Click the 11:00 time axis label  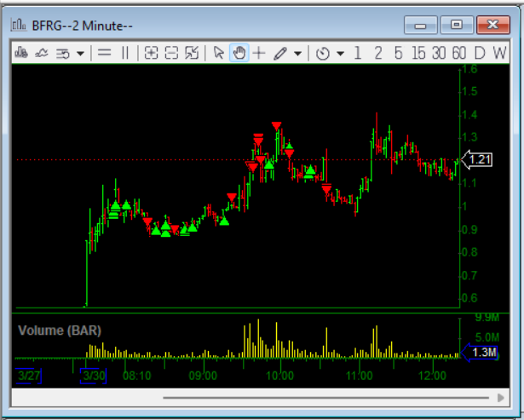[x=360, y=376]
